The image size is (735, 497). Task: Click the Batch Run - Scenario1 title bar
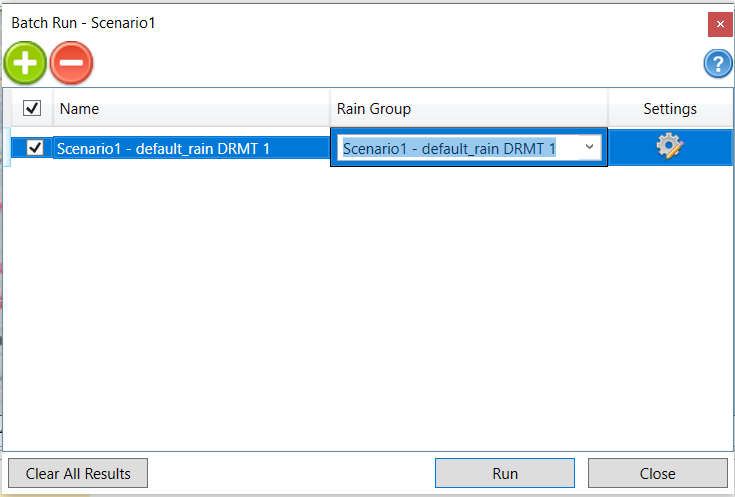pos(300,22)
